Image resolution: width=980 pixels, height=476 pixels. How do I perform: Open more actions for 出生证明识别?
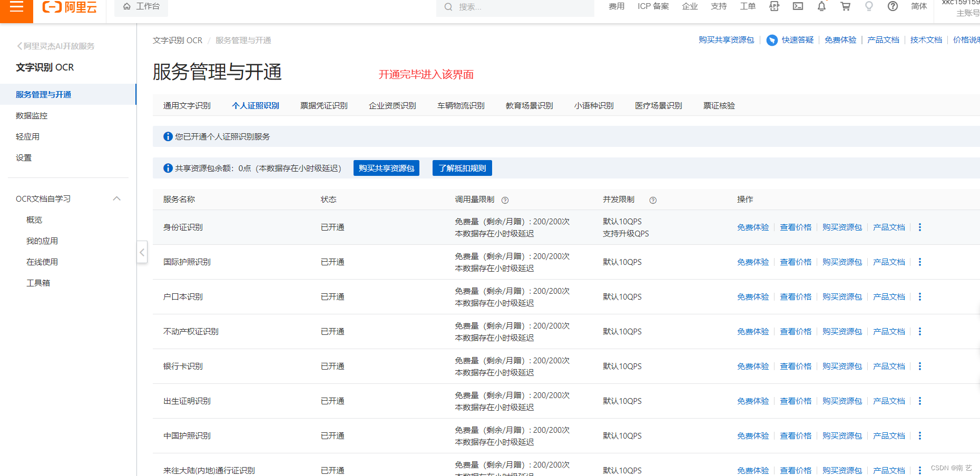click(x=920, y=401)
